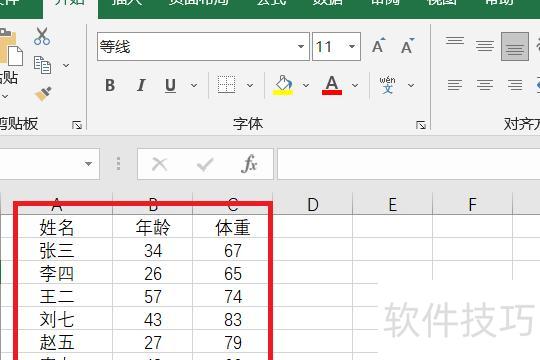Apply red font color
Viewport: 540px width, 360px height.
pyautogui.click(x=332, y=85)
